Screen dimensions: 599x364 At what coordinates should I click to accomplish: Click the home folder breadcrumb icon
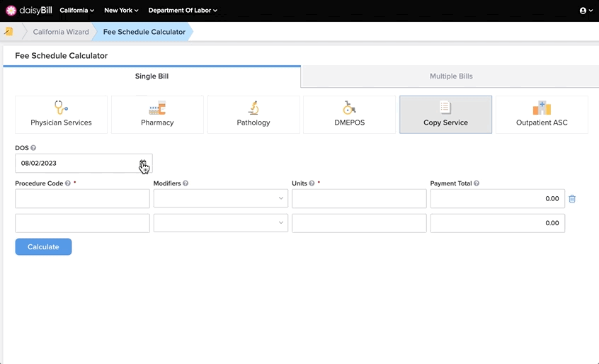(x=8, y=32)
